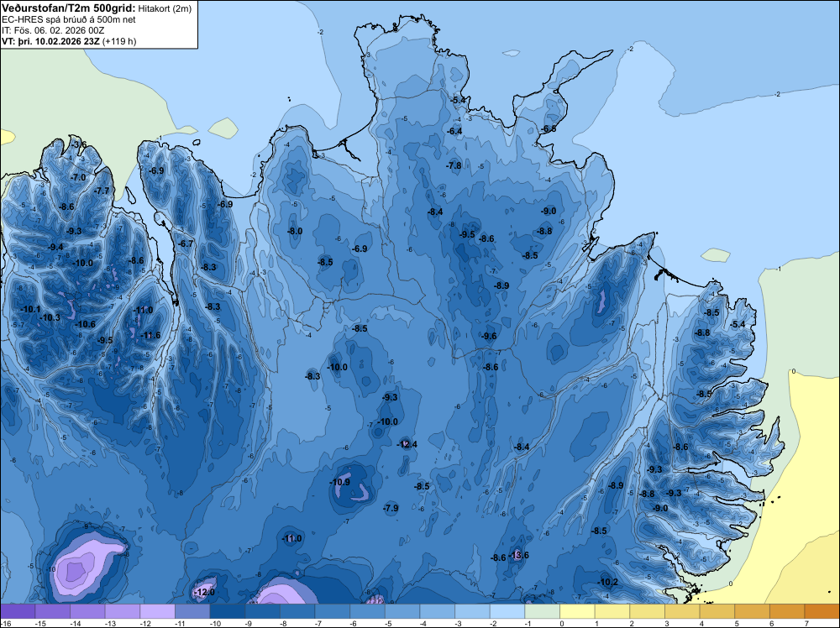The image size is (840, 628).
Task: Click the -13.6 temperature value
Action: pos(519,555)
